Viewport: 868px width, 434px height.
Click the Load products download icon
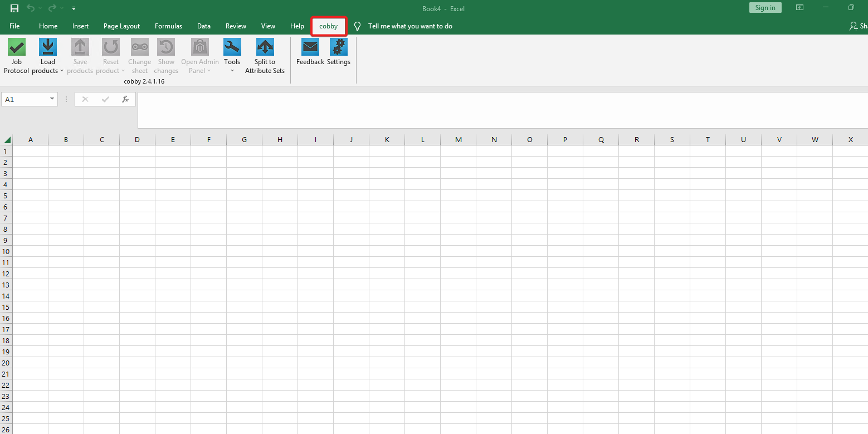pyautogui.click(x=48, y=47)
